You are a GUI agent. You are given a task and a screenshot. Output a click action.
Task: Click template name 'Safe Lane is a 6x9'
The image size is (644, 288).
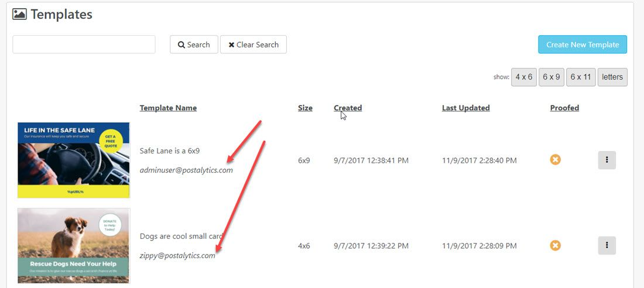(x=170, y=151)
